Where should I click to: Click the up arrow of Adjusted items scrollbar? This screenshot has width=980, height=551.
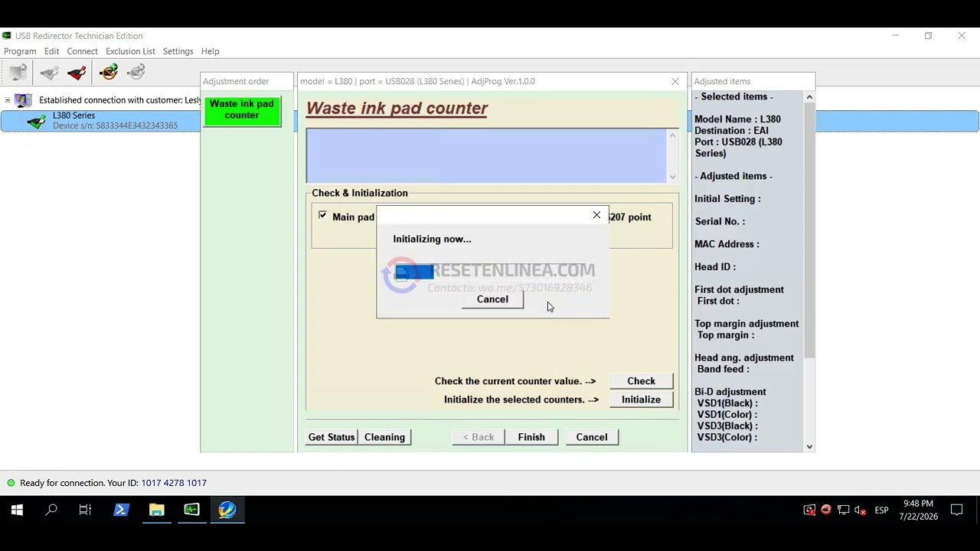[809, 97]
